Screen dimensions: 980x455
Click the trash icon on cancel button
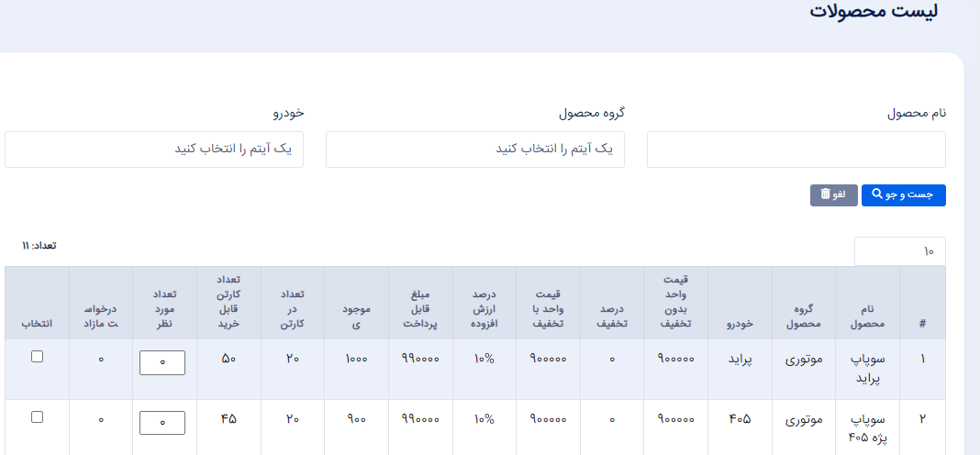[826, 195]
